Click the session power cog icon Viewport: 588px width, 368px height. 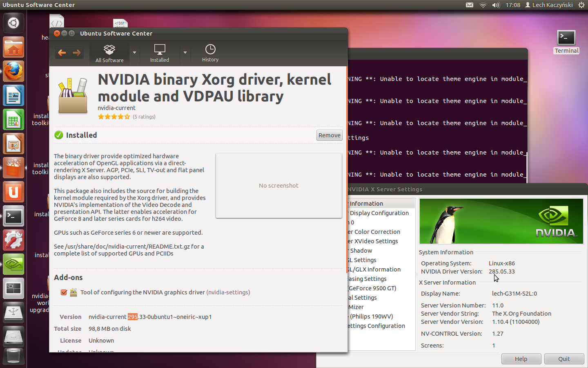pos(581,5)
